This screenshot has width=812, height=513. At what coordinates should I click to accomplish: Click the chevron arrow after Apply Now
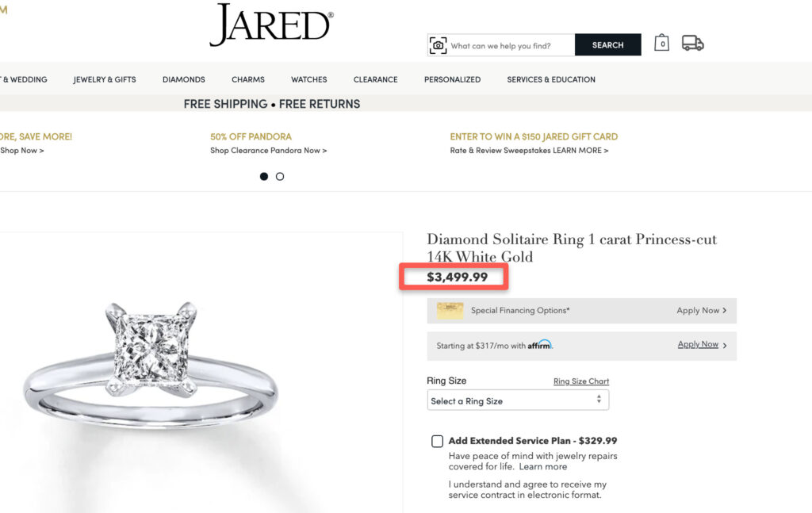tap(725, 311)
